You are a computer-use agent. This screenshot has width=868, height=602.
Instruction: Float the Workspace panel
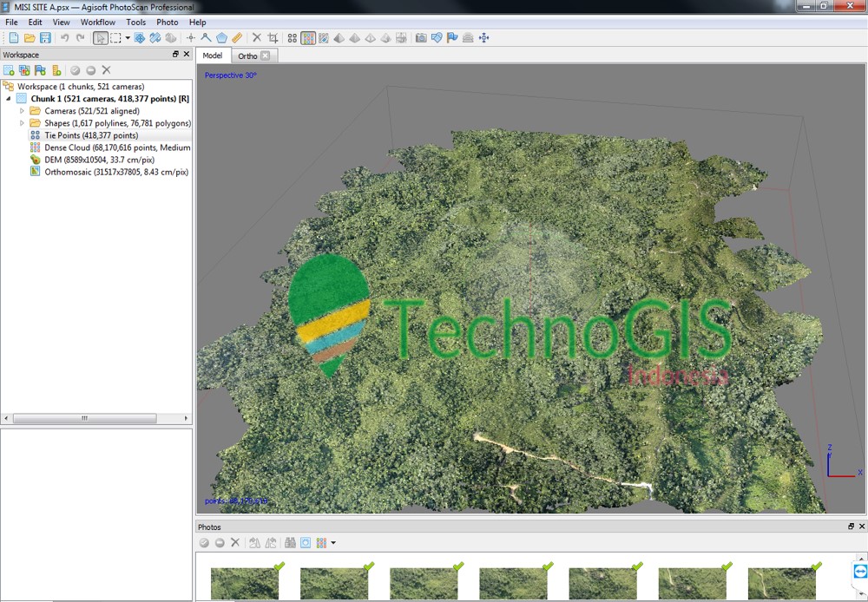[x=175, y=55]
